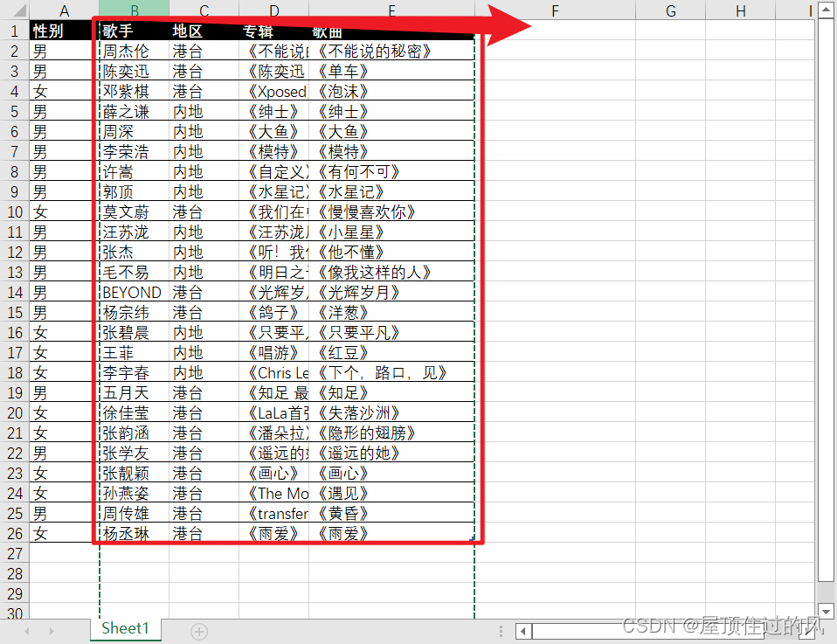Select the 《洋葱》 song cell
Viewport: 837px width, 644px height.
(x=391, y=313)
